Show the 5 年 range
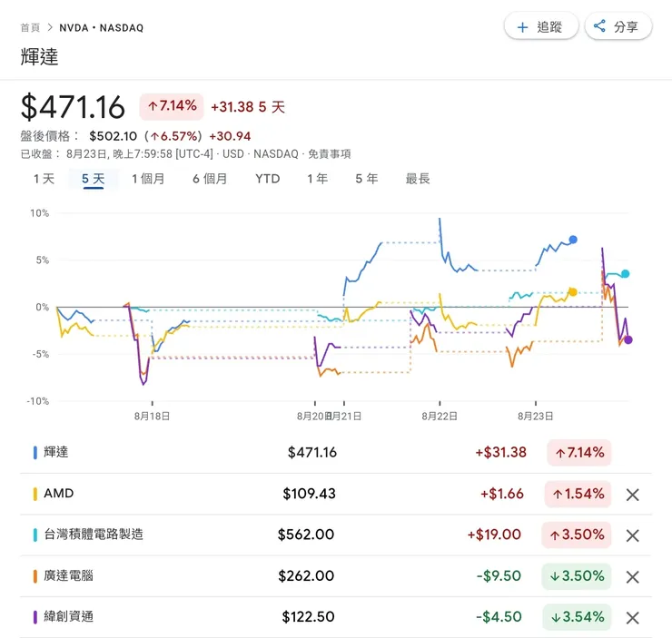 367,179
